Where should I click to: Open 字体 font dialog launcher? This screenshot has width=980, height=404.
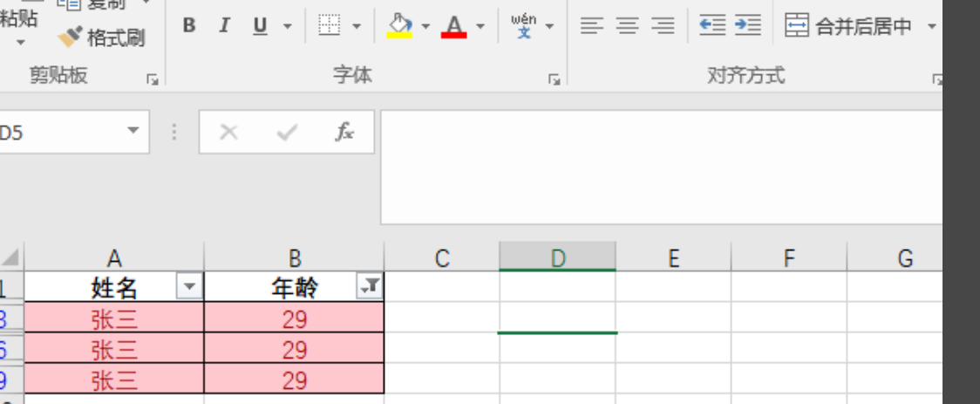click(554, 79)
